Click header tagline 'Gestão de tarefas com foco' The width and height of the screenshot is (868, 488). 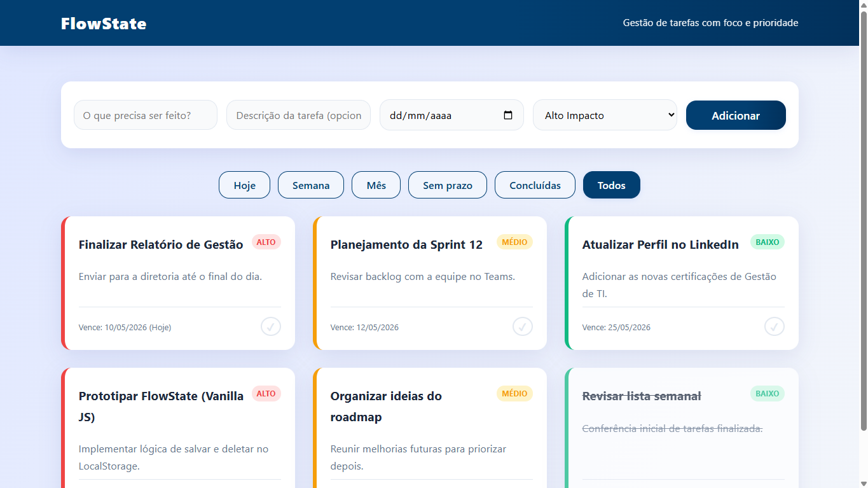tap(710, 23)
